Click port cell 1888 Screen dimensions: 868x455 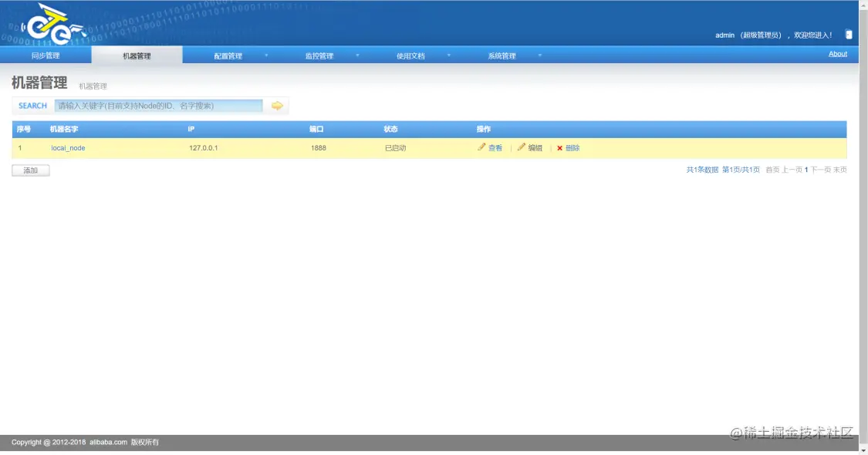[x=319, y=148]
